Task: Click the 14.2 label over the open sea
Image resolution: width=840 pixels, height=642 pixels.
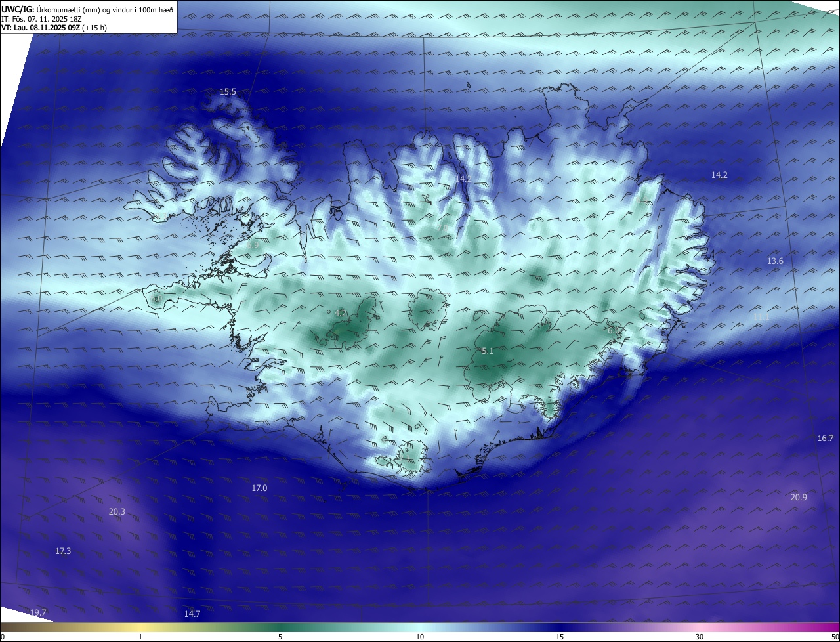Action: pyautogui.click(x=719, y=175)
